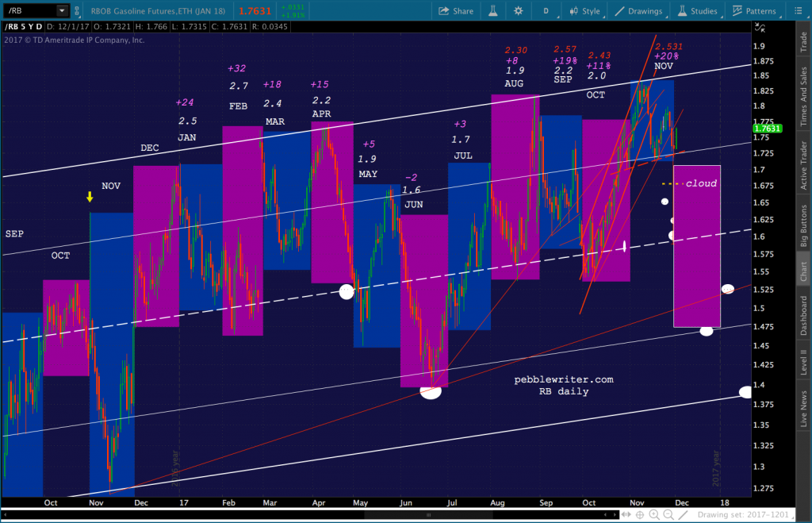Screen dimensions: 812x523
Task: Click the collapse arrows icon above price axis
Action: [759, 27]
